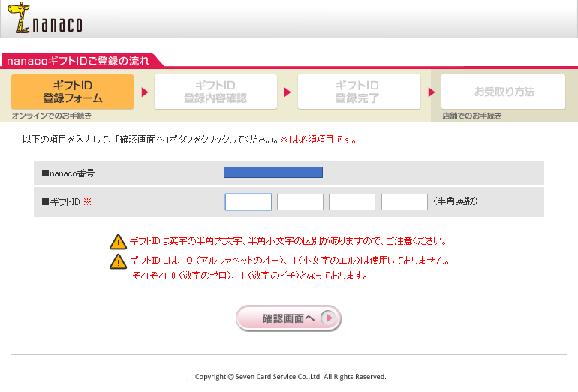
Task: Select the ギフトID登録完了 step
Action: pos(359,92)
